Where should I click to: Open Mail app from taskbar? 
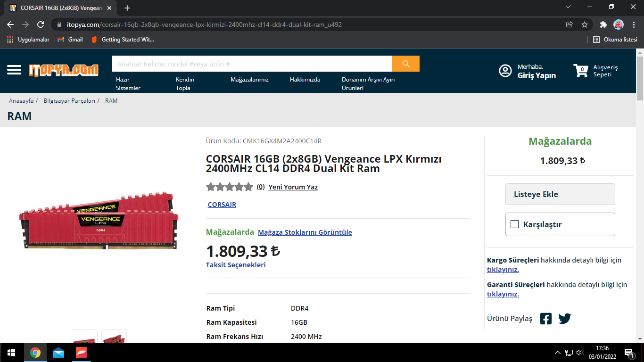(58, 353)
